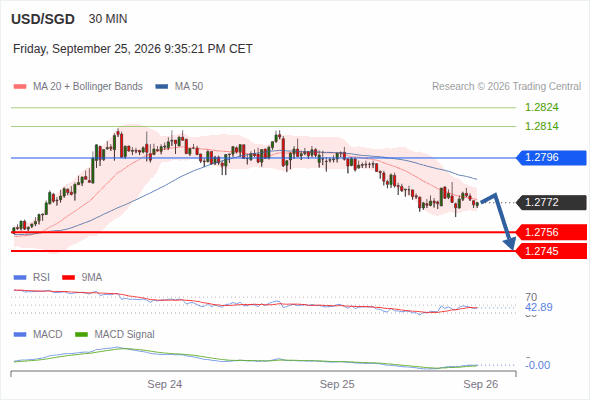590x400 pixels.
Task: Select the RSI legend swatch
Action: point(20,278)
